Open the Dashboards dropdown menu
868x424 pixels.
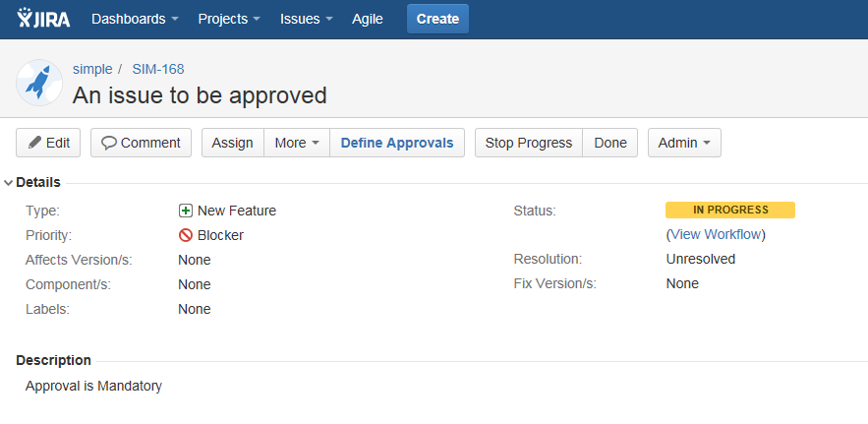coord(135,19)
